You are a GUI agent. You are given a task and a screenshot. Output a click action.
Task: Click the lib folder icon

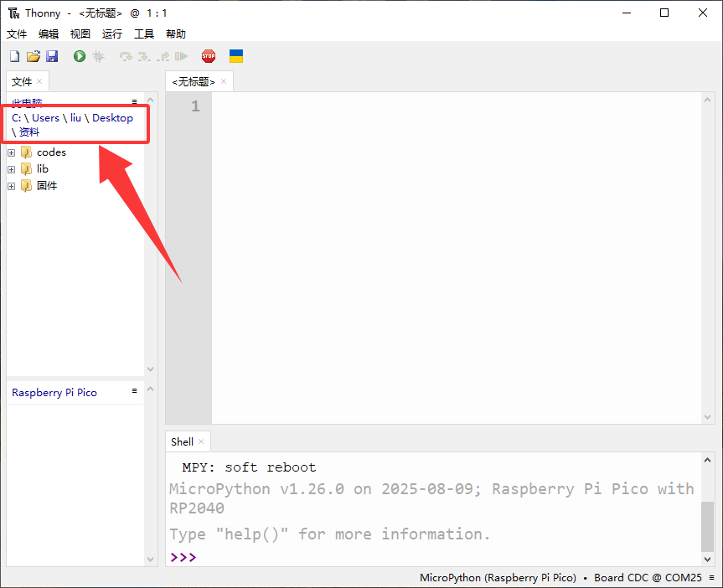[26, 169]
